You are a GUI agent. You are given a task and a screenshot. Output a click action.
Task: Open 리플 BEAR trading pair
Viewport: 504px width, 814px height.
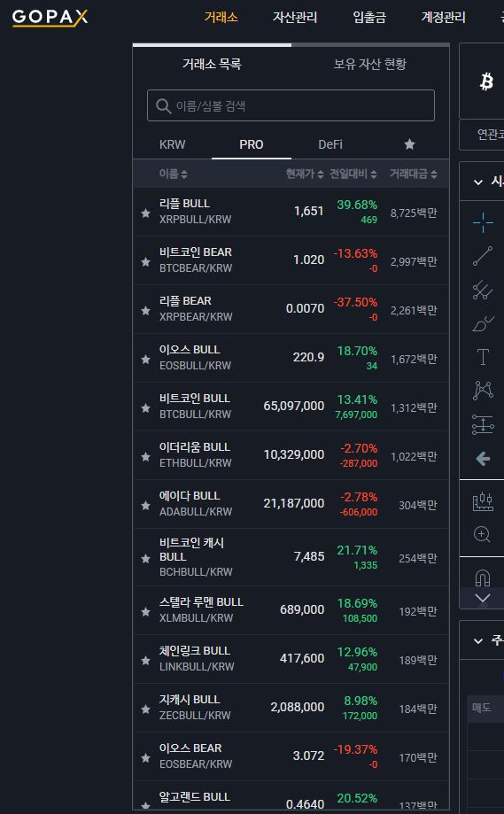click(x=291, y=309)
